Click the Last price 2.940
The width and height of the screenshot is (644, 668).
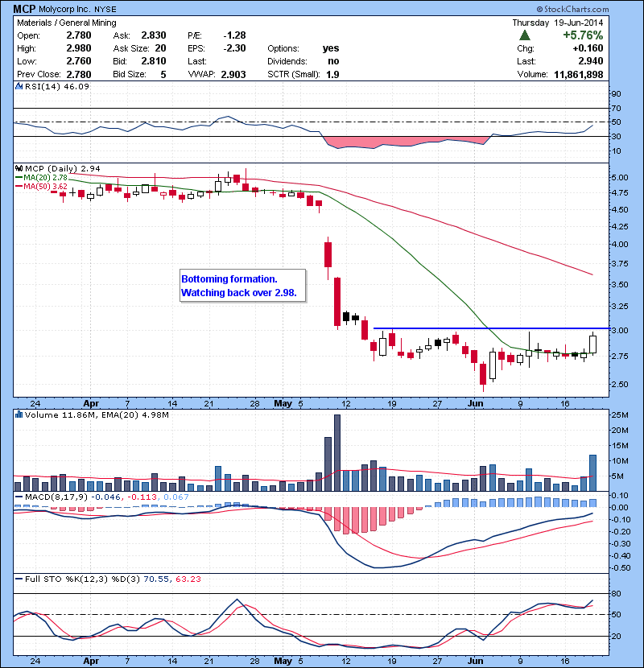591,61
